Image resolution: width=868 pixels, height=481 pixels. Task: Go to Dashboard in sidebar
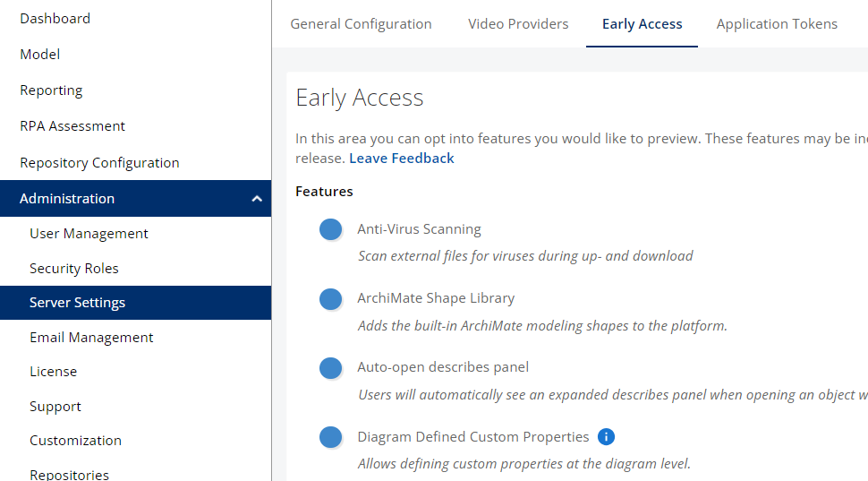pyautogui.click(x=55, y=18)
